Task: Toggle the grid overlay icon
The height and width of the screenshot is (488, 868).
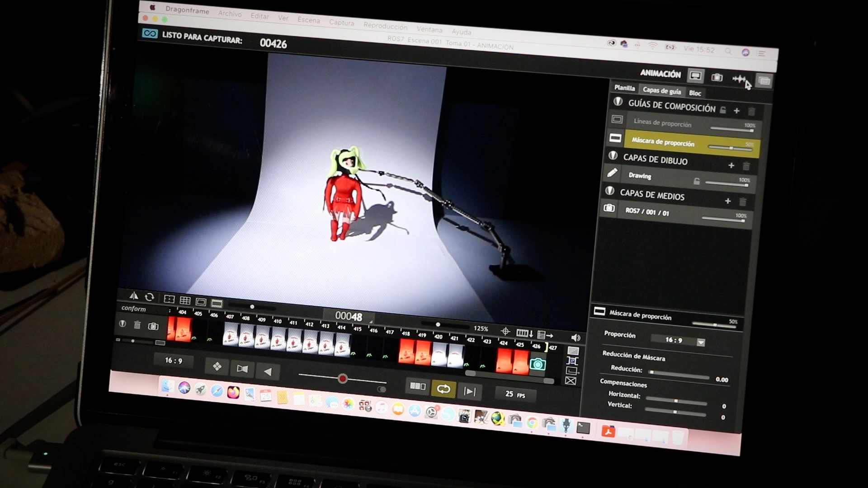Action: pos(185,300)
